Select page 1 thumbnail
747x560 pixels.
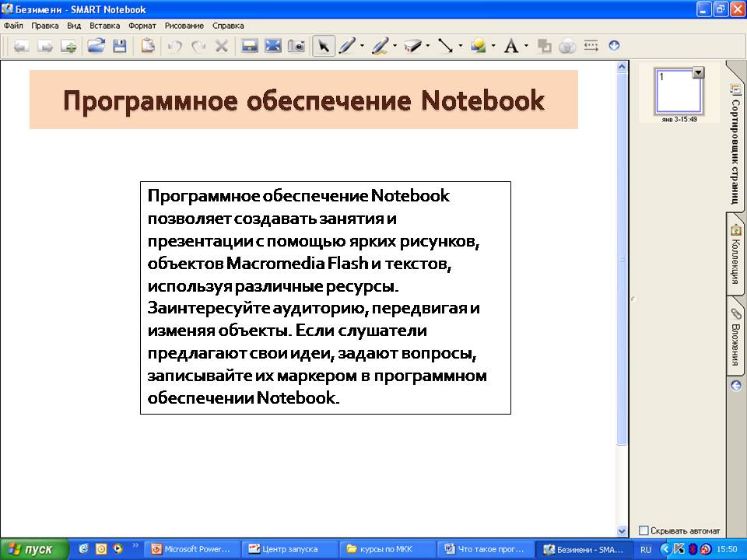pyautogui.click(x=679, y=92)
